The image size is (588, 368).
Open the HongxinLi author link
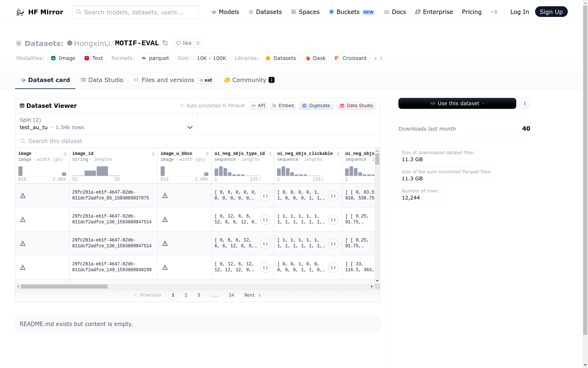pos(92,43)
